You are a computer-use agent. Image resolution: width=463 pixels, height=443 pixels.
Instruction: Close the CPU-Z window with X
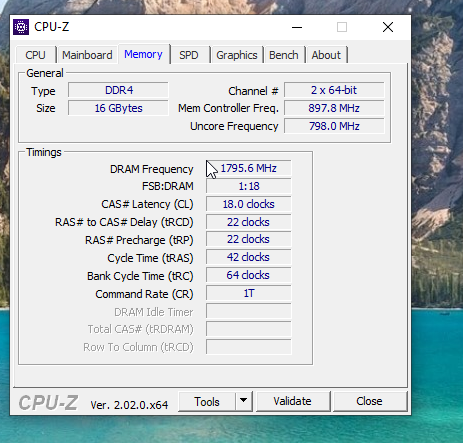click(388, 27)
